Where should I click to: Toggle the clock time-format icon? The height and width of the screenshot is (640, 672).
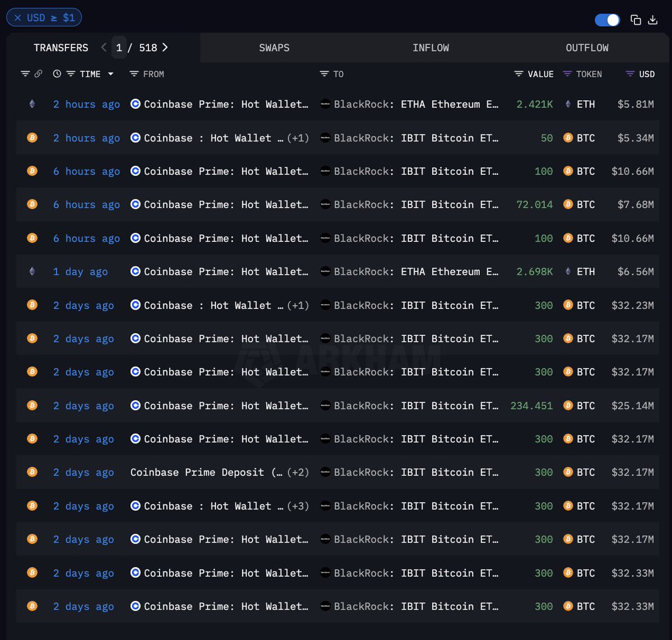(57, 74)
